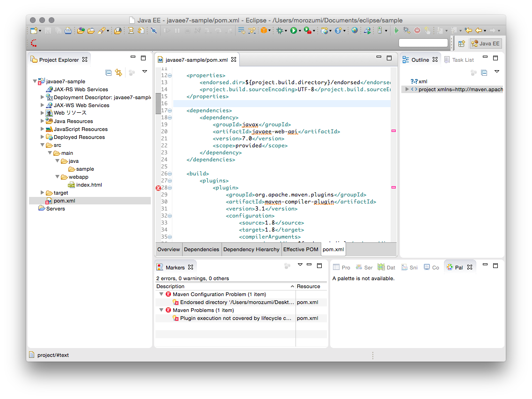Open the Dependencies tab of the POM editor
This screenshot has width=532, height=399.
coord(201,249)
